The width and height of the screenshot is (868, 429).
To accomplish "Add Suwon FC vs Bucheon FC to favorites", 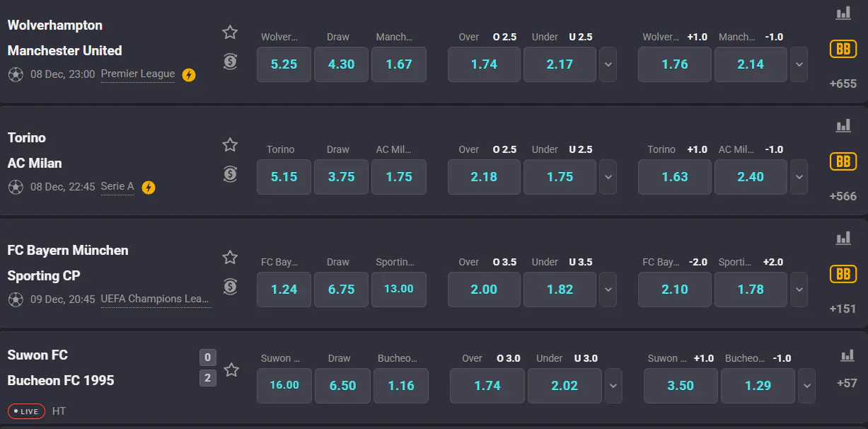I will (x=231, y=370).
